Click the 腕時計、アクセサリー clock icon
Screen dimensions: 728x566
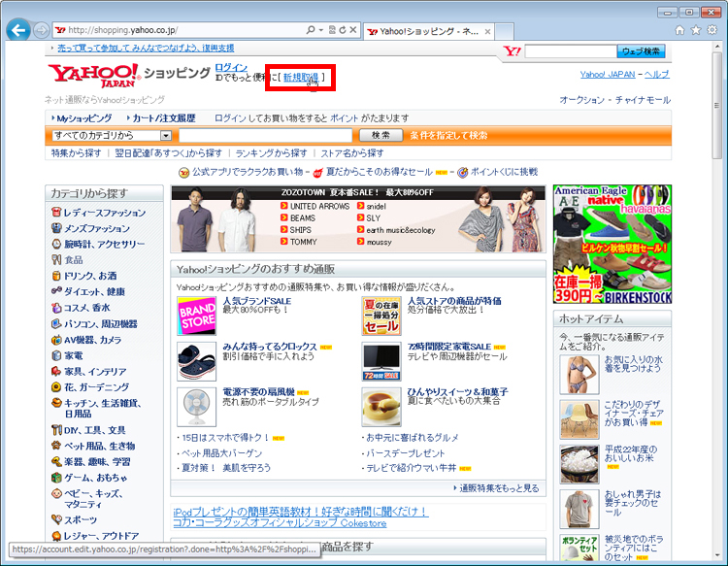click(56, 244)
